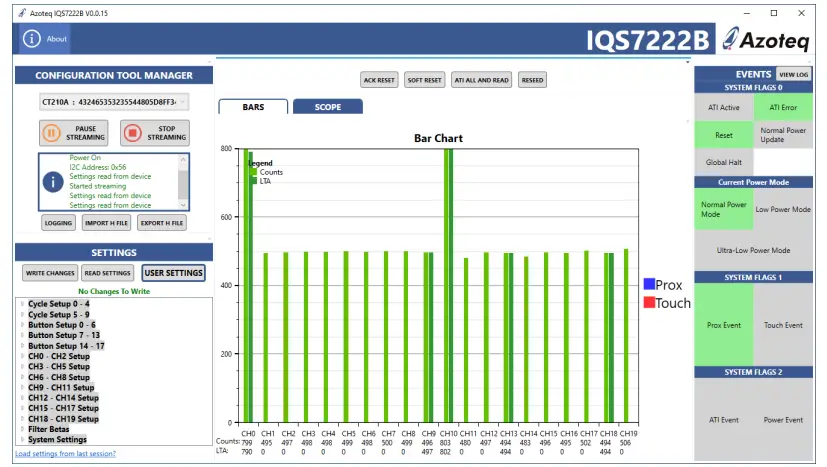Viewport: 827px width, 467px height.
Task: Expand the Cycle Setup 0 - 4 tree node
Action: point(23,303)
